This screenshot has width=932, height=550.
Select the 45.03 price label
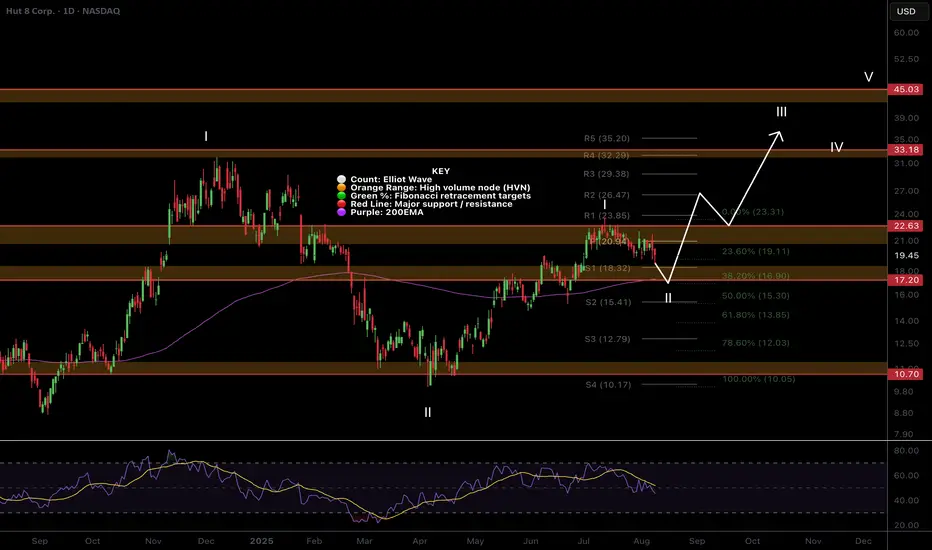[x=906, y=89]
